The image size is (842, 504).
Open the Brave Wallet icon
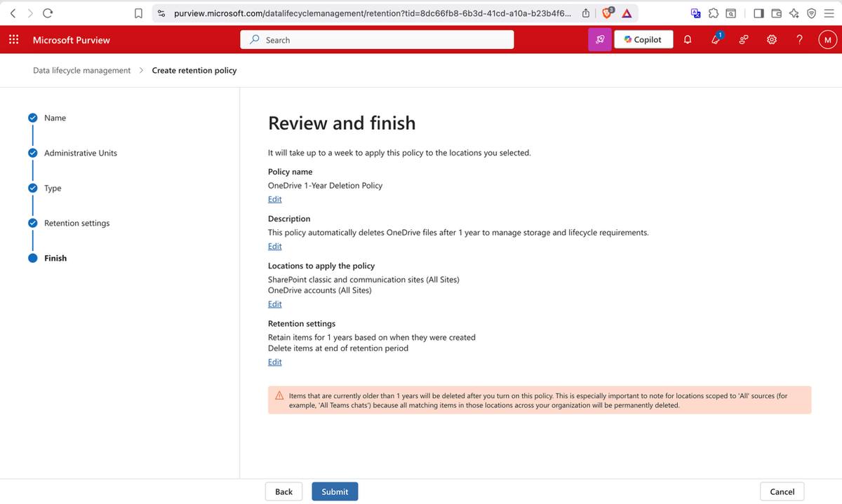pyautogui.click(x=776, y=13)
